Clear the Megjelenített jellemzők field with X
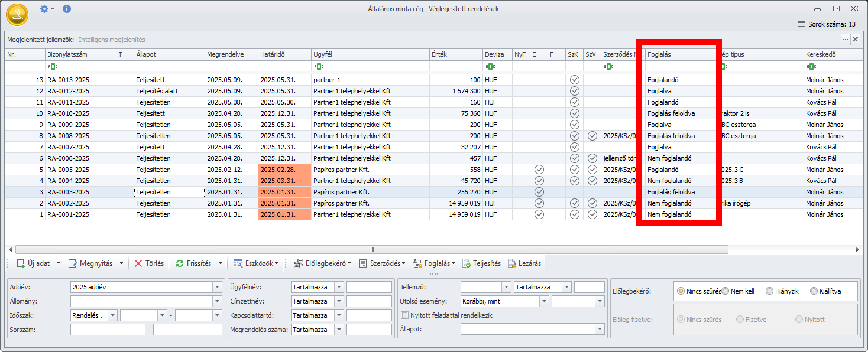868x352 pixels. coord(855,40)
